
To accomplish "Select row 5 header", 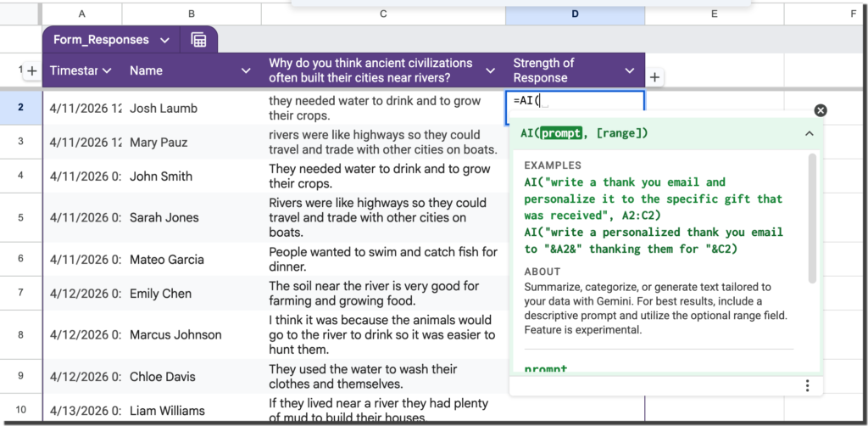I will pyautogui.click(x=21, y=218).
